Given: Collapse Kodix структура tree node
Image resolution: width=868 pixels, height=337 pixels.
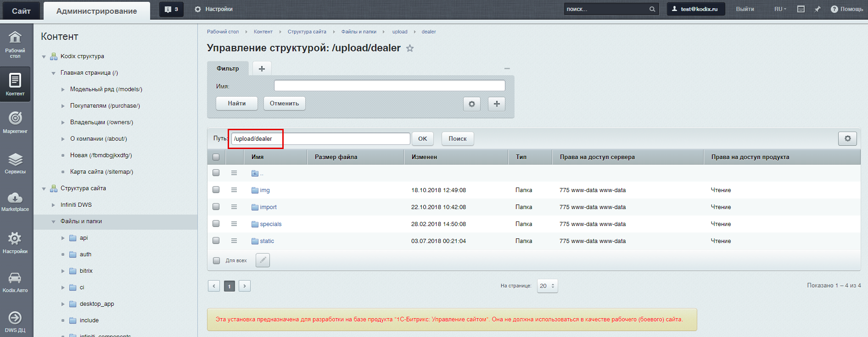Looking at the screenshot, I should tap(44, 57).
